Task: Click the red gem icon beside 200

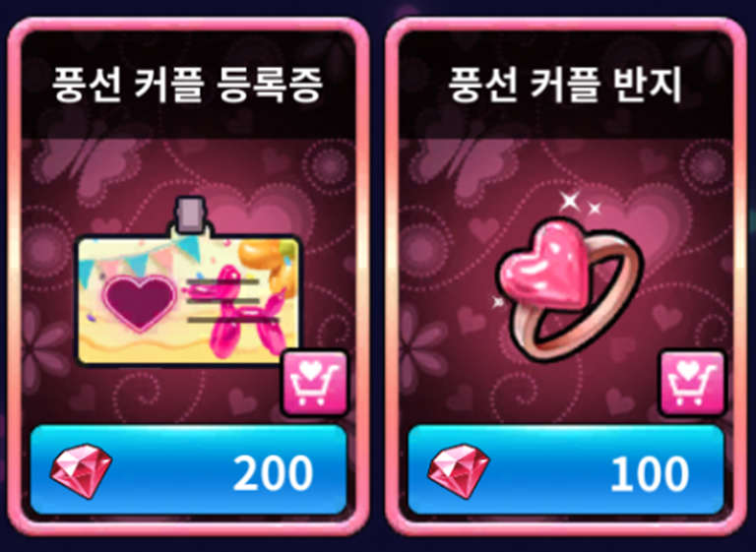Action: (81, 471)
